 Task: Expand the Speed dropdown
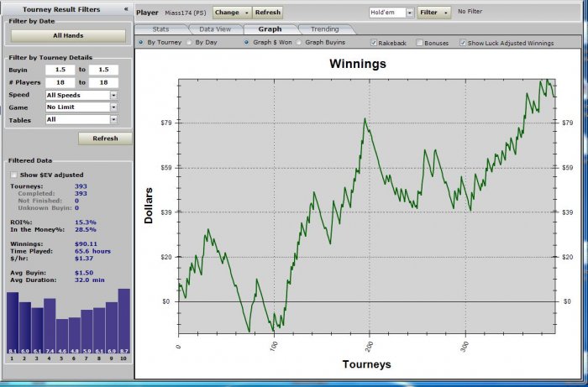pyautogui.click(x=113, y=96)
